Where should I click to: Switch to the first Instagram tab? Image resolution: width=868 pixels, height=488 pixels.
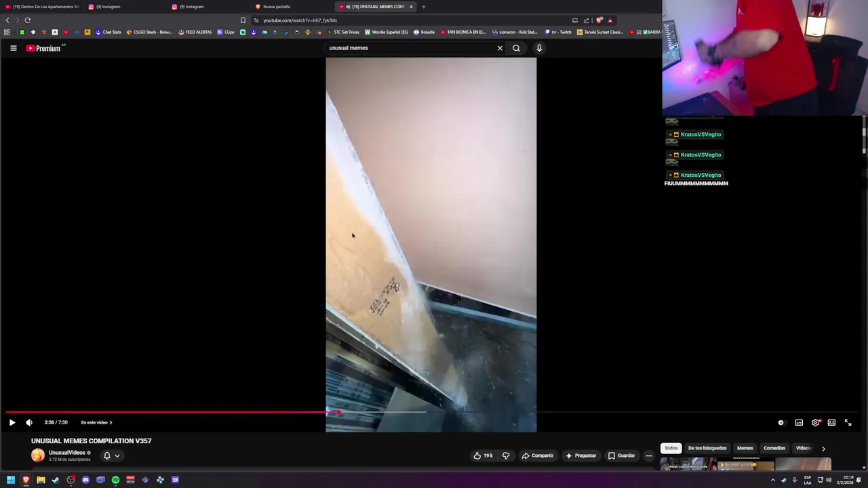[x=125, y=7]
